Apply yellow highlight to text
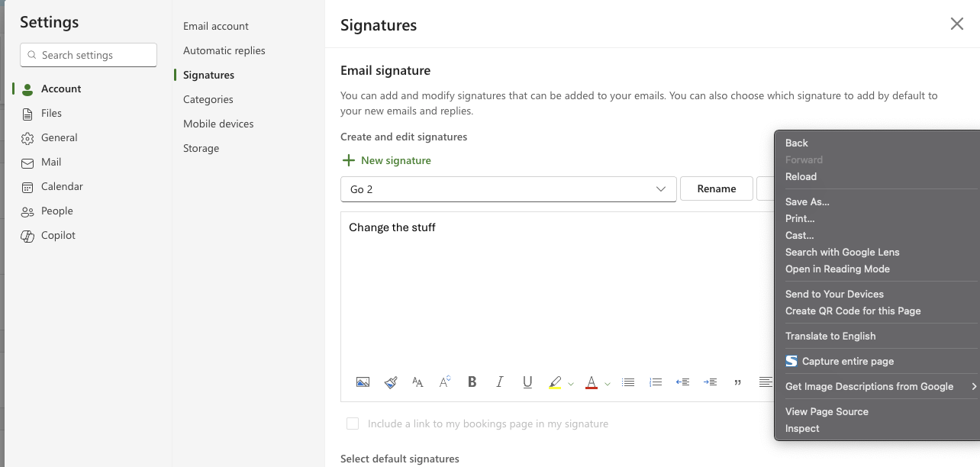The height and width of the screenshot is (467, 980). click(x=555, y=382)
